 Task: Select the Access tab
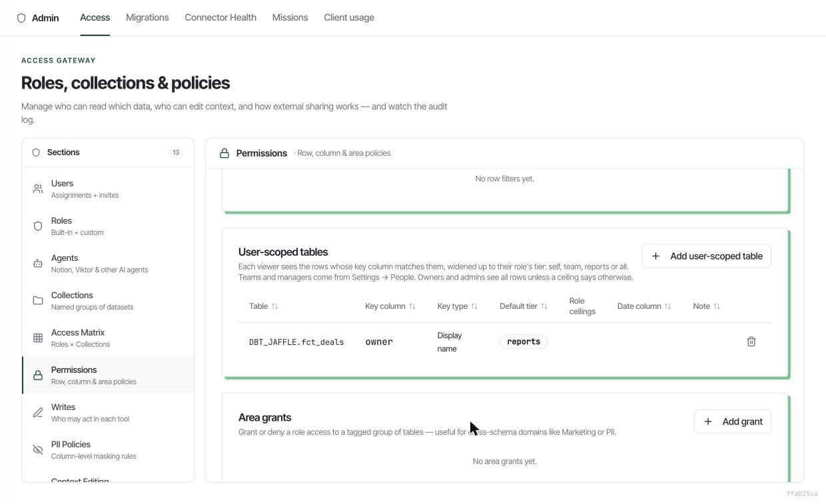95,17
